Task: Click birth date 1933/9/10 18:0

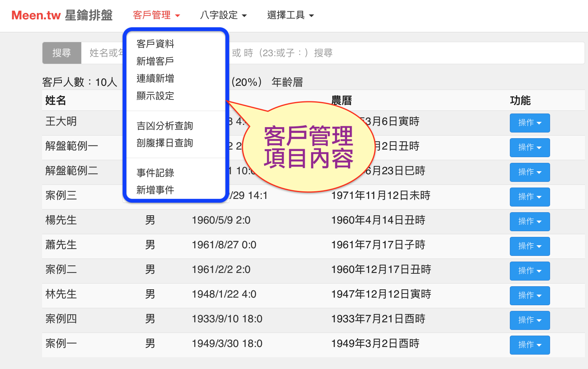Action: coord(227,319)
